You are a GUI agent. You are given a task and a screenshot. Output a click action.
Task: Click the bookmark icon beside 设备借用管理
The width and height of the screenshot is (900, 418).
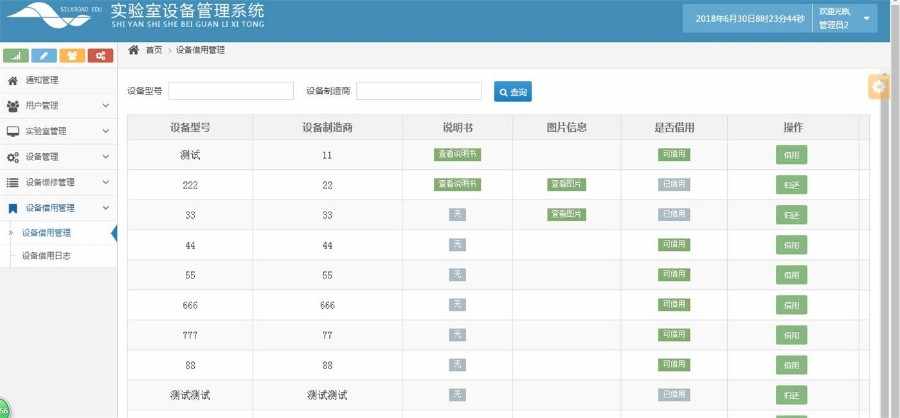13,208
